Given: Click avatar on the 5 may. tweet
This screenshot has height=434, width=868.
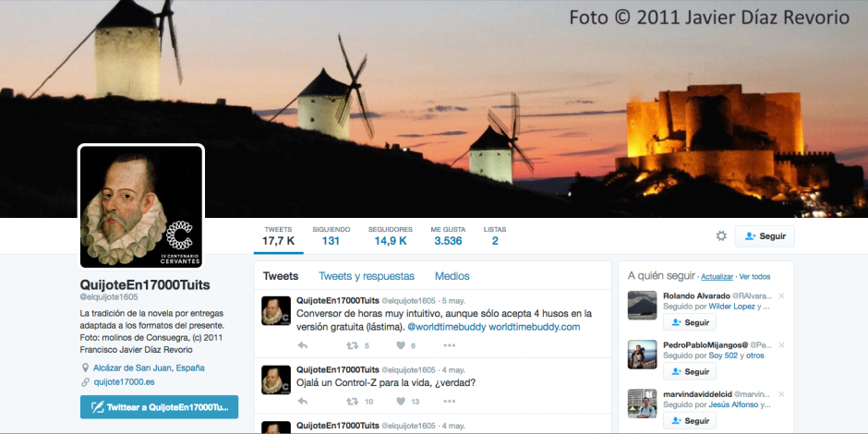Looking at the screenshot, I should [x=276, y=310].
